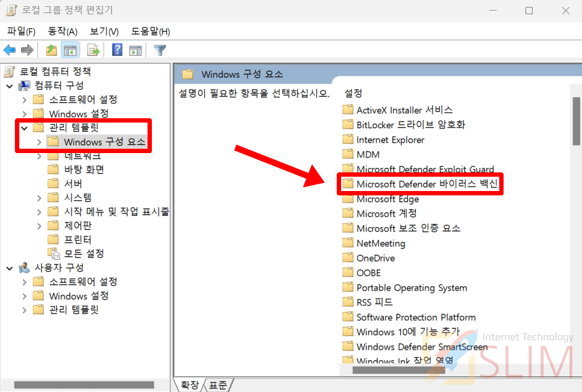This screenshot has width=582, height=392.
Task: Select Windows Defender SmartScreen folder
Action: pos(422,347)
